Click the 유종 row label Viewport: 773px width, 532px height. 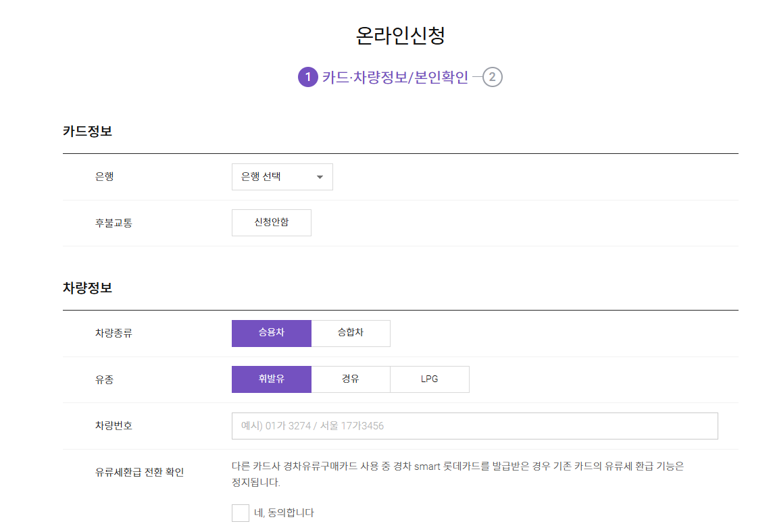(x=104, y=379)
